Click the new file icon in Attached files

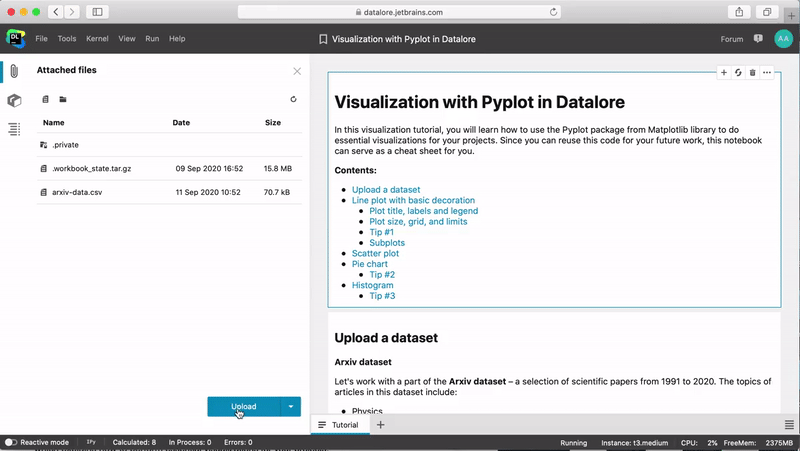(x=45, y=99)
